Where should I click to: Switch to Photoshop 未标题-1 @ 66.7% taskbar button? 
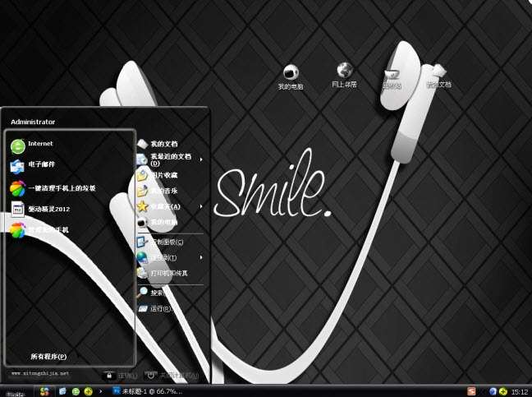click(147, 391)
